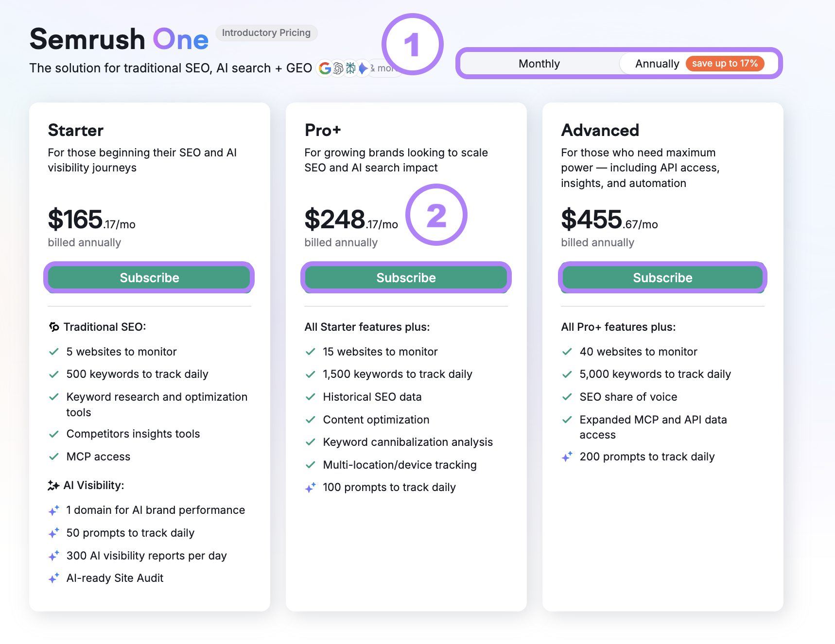Expand the & more icon list
Viewport: 835px width, 644px height.
pyautogui.click(x=385, y=68)
